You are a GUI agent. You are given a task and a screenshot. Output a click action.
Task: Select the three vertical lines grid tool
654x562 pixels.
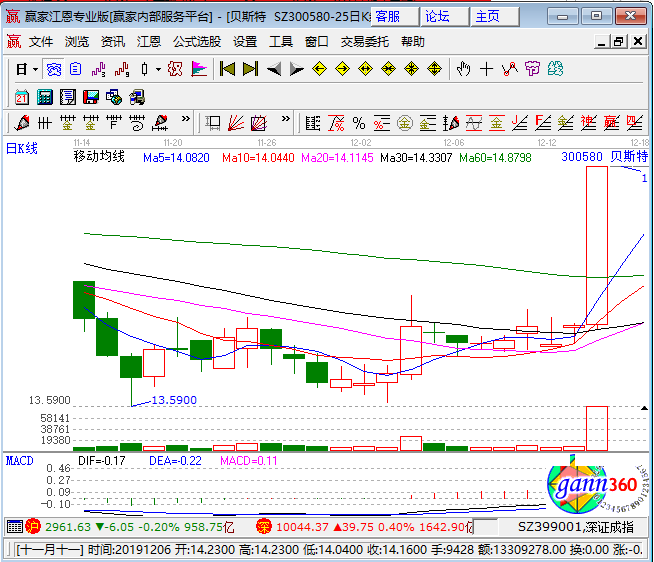click(x=45, y=123)
